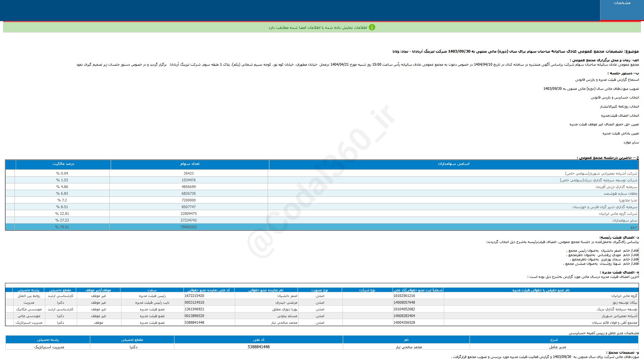The height and width of the screenshot is (362, 644).
Task: Click مدیریت استراتژیک in the CEO table
Action: tap(49, 347)
